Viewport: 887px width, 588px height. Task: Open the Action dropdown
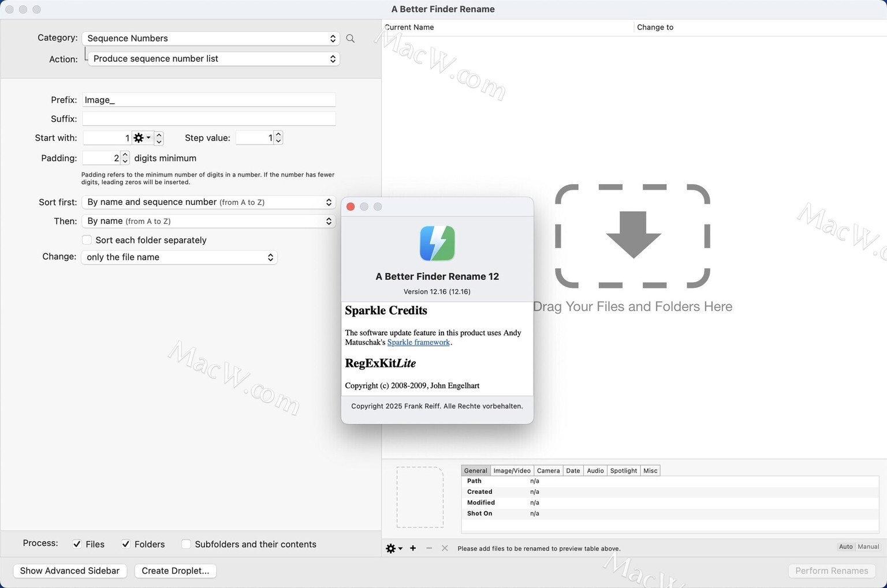214,59
